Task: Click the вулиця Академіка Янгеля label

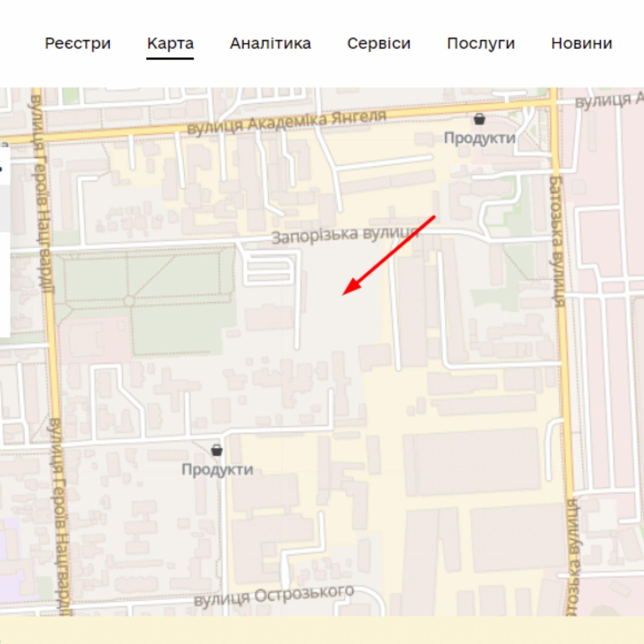Action: [286, 123]
